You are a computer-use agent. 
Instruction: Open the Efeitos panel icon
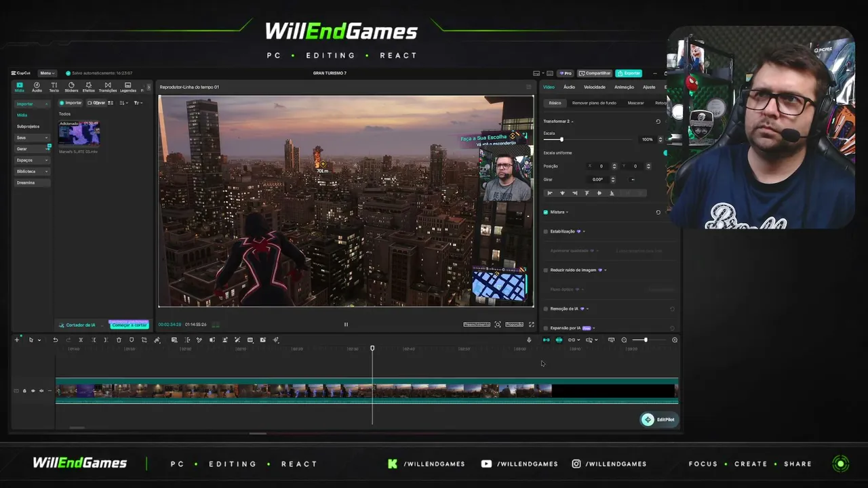(x=88, y=87)
